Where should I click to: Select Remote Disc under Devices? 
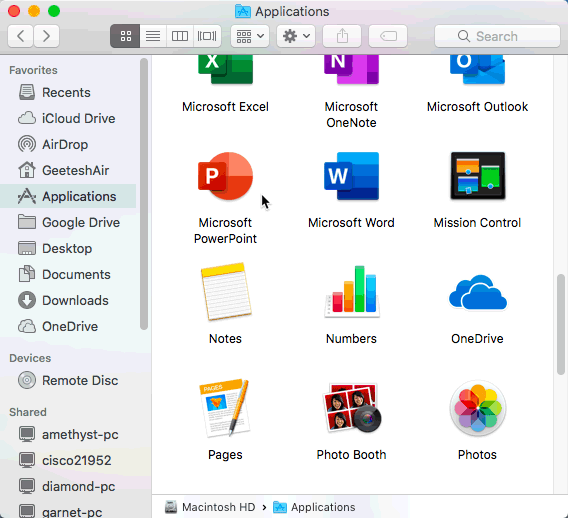point(68,381)
